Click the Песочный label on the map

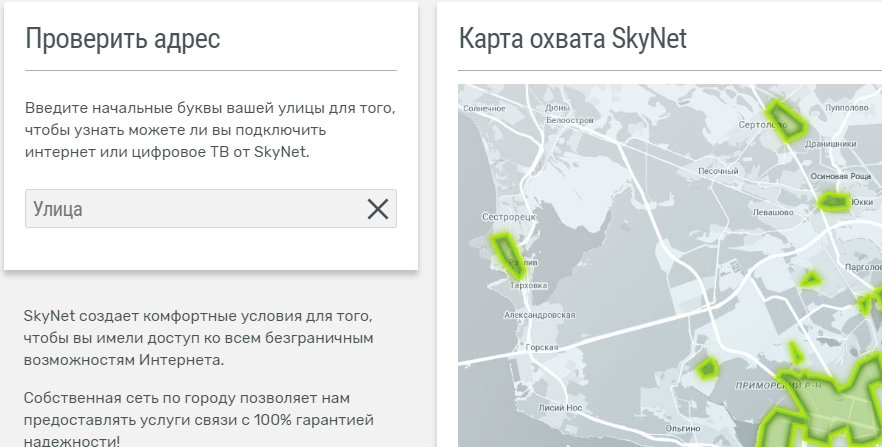(716, 171)
